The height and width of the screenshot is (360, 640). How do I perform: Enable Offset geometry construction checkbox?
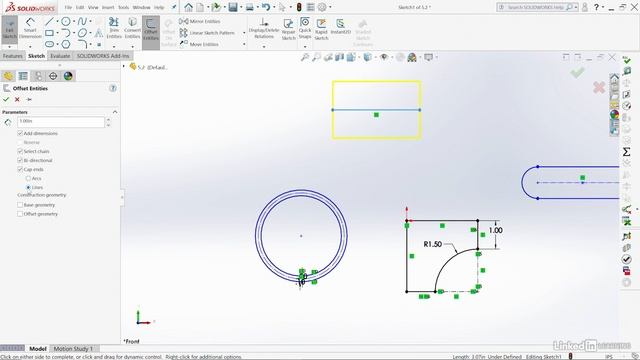coord(20,214)
